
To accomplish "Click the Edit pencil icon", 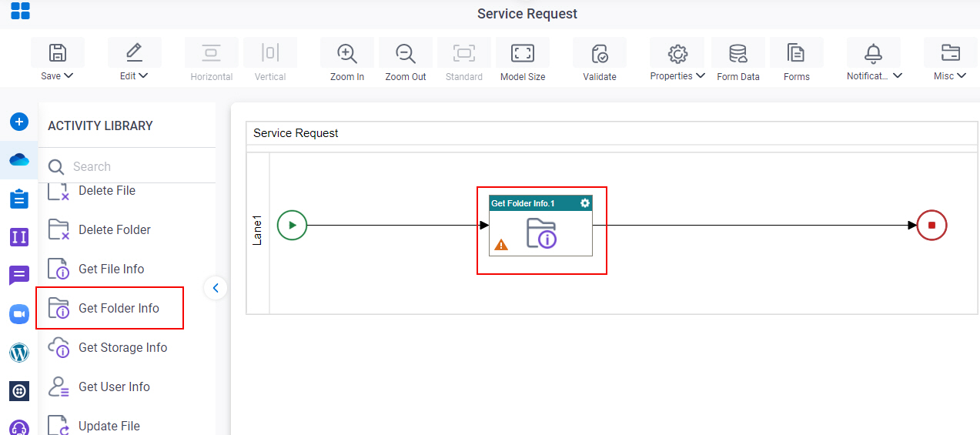I will (x=134, y=52).
